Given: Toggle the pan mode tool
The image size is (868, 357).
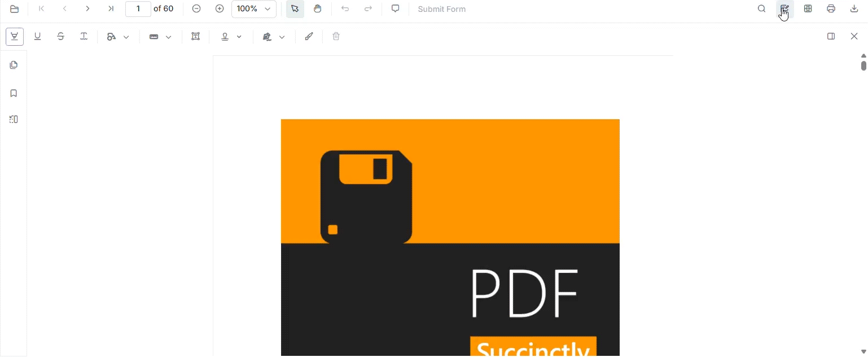Looking at the screenshot, I should (318, 9).
